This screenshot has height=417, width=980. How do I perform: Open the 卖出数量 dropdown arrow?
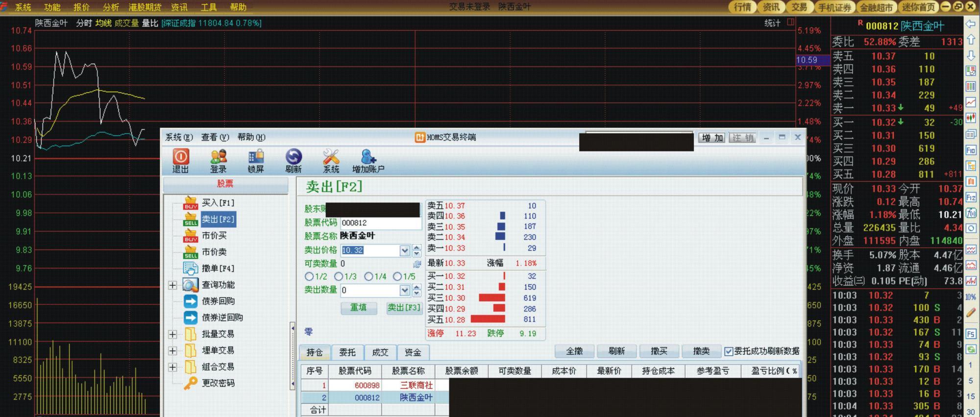click(x=405, y=290)
